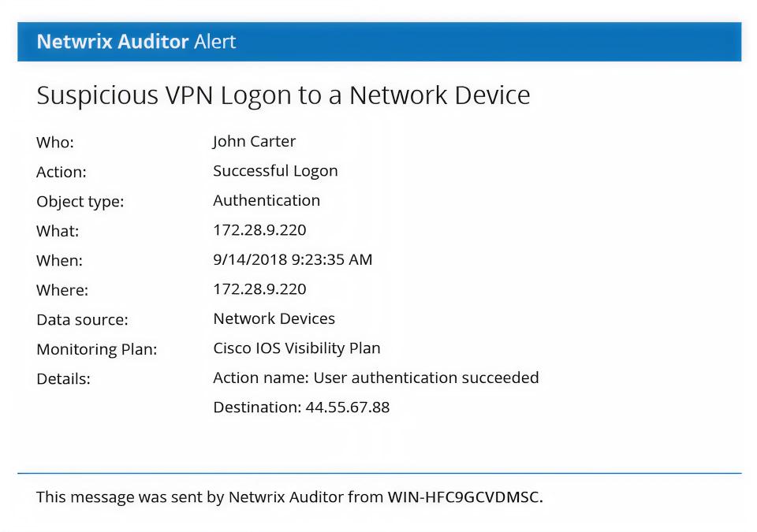Click the WIN-HFC9GCVDMSC server name in footer
The width and height of the screenshot is (757, 532).
click(x=465, y=497)
